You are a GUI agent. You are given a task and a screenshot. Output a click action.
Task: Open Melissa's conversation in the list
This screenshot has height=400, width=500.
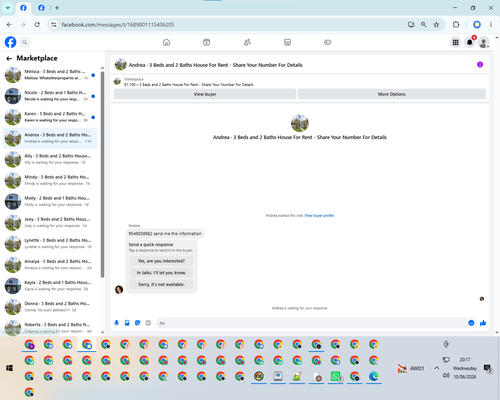coord(50,75)
